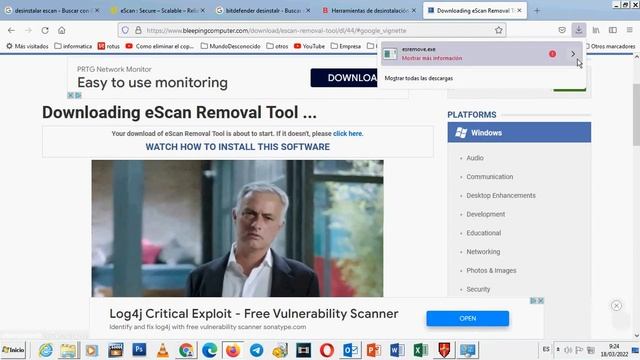Screen dimensions: 640x360
Task: Open Google Chrome from taskbar
Action: click(186, 350)
